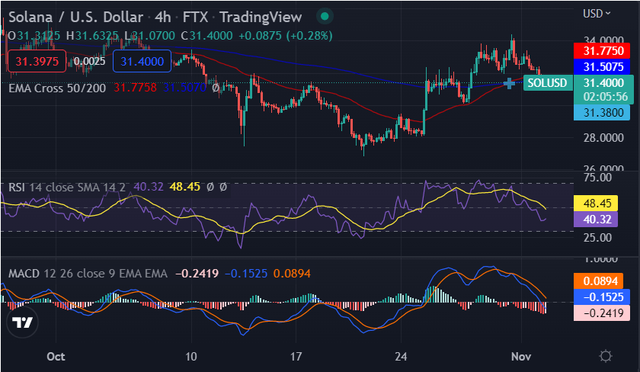Click the purple 40.32 RSI axis label
Viewport: 640px width, 372px height.
tap(596, 219)
